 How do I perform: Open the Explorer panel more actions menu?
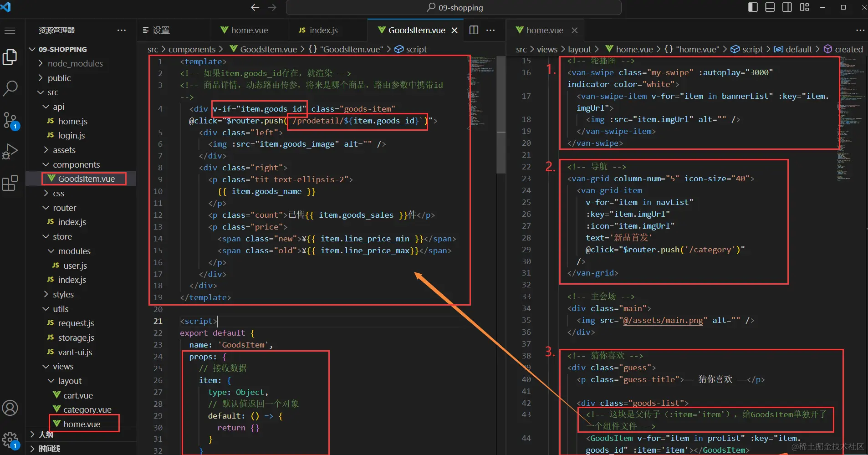pos(121,30)
